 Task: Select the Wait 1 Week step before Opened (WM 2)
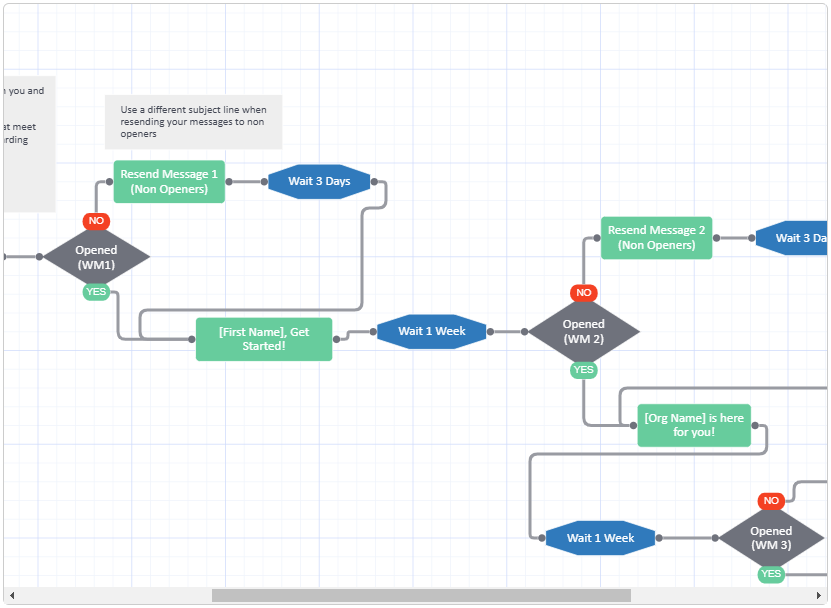tap(432, 331)
